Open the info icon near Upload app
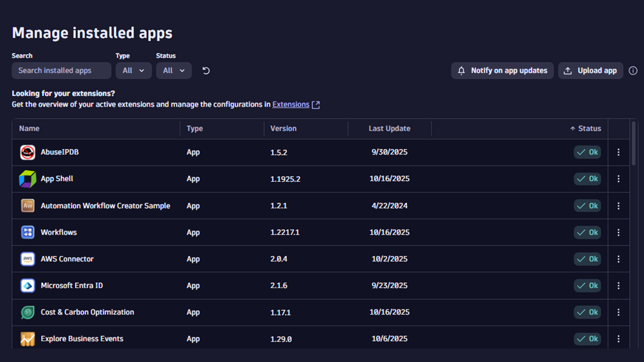Screen dimensions: 644x362 (633, 70)
